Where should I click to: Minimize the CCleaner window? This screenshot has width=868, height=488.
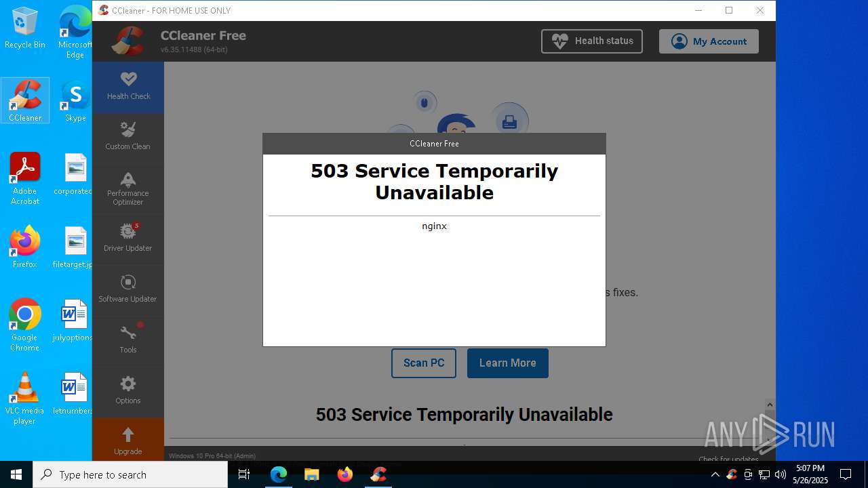[698, 10]
